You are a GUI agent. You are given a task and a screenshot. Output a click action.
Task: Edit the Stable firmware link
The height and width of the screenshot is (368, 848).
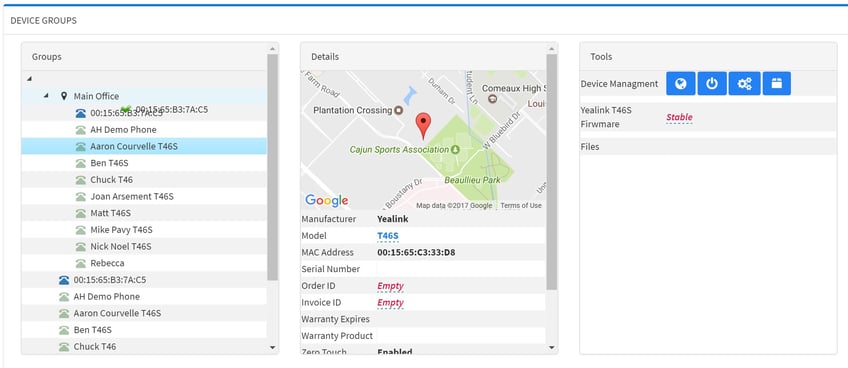pos(679,117)
